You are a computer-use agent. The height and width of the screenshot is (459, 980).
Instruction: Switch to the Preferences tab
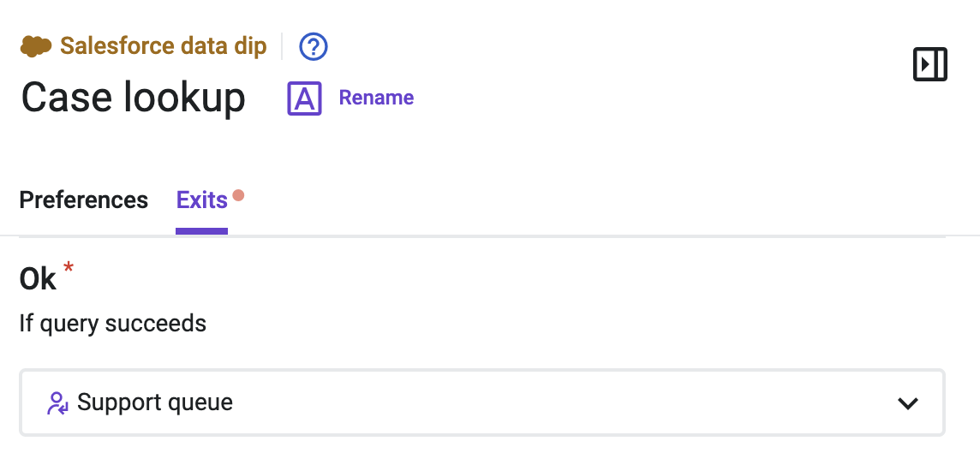tap(84, 200)
